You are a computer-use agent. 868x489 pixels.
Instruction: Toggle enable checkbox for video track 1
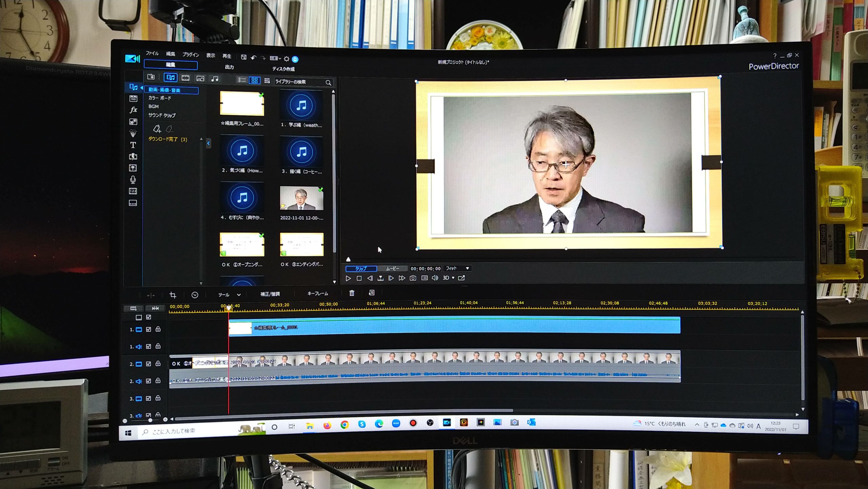149,329
